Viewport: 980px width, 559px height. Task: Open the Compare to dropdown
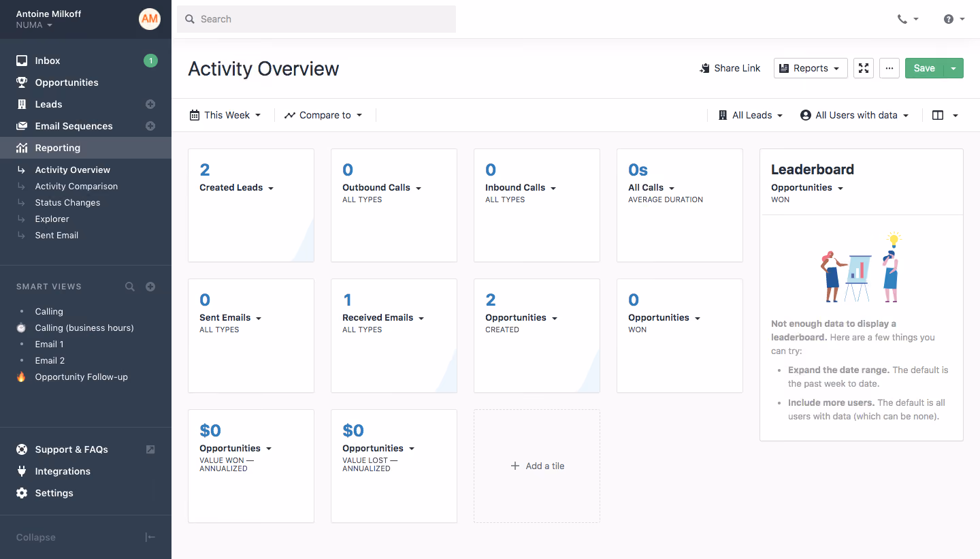323,115
